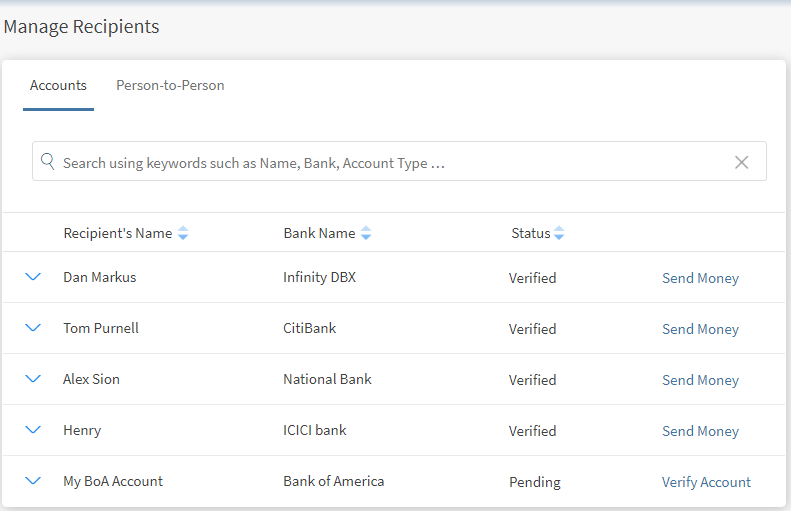Expand Henry recipient details
791x511 pixels.
(x=33, y=430)
